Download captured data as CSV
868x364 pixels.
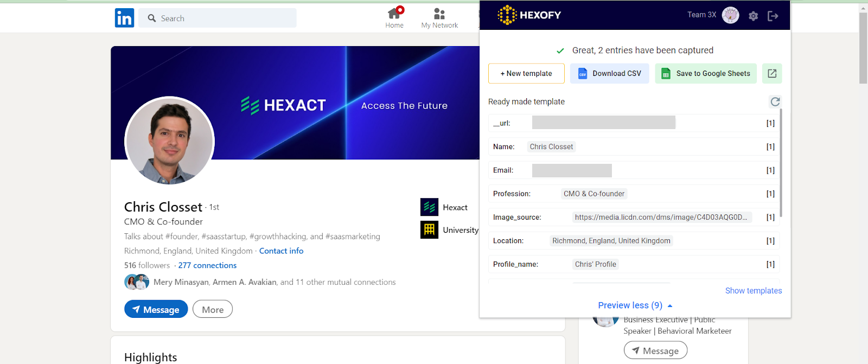[x=609, y=73]
